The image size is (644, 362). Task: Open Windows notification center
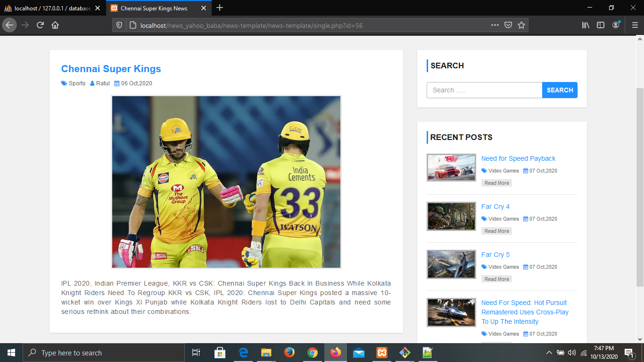tap(629, 353)
